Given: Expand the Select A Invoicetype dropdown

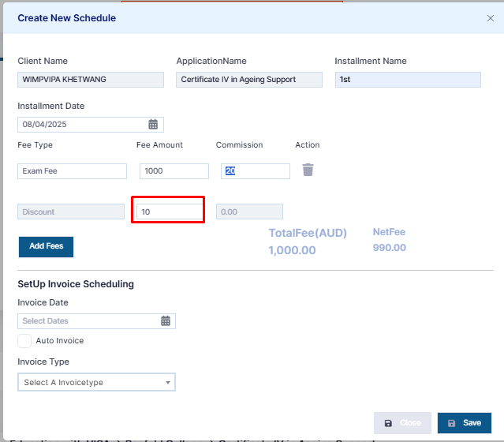Looking at the screenshot, I should [x=96, y=382].
